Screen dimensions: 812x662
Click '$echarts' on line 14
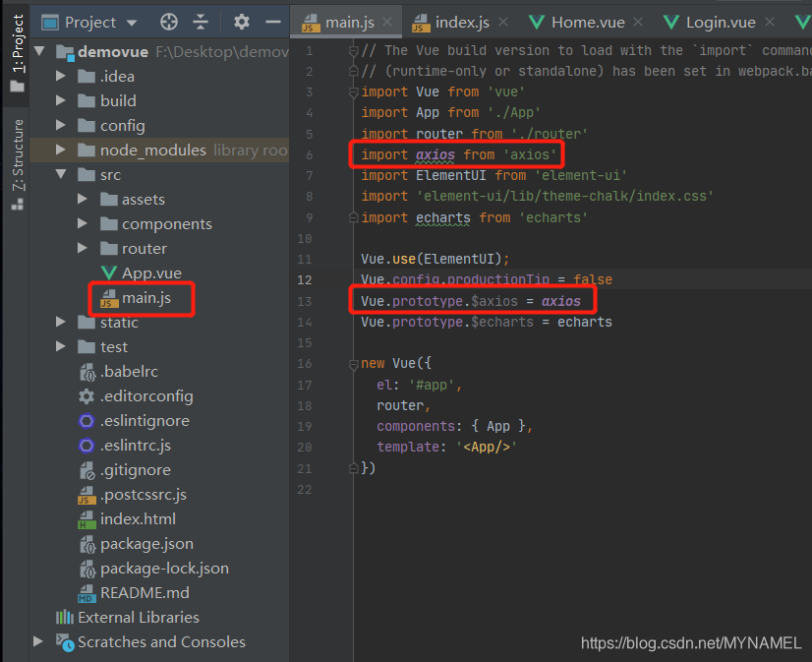[501, 322]
